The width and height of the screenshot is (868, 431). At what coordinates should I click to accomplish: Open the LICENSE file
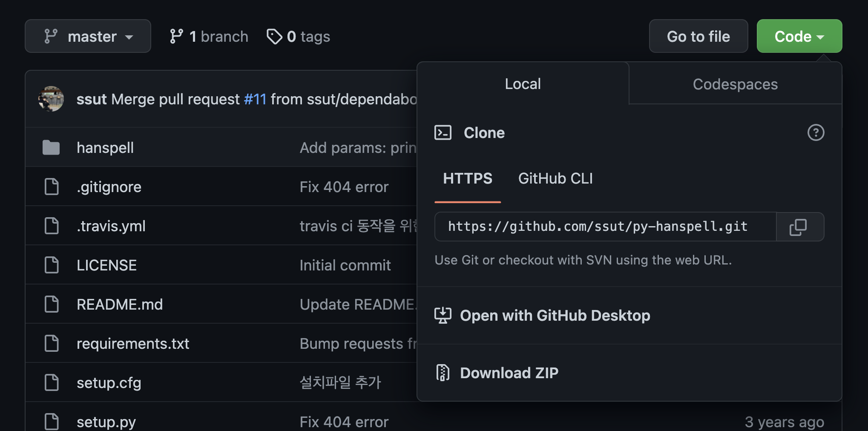tap(106, 265)
